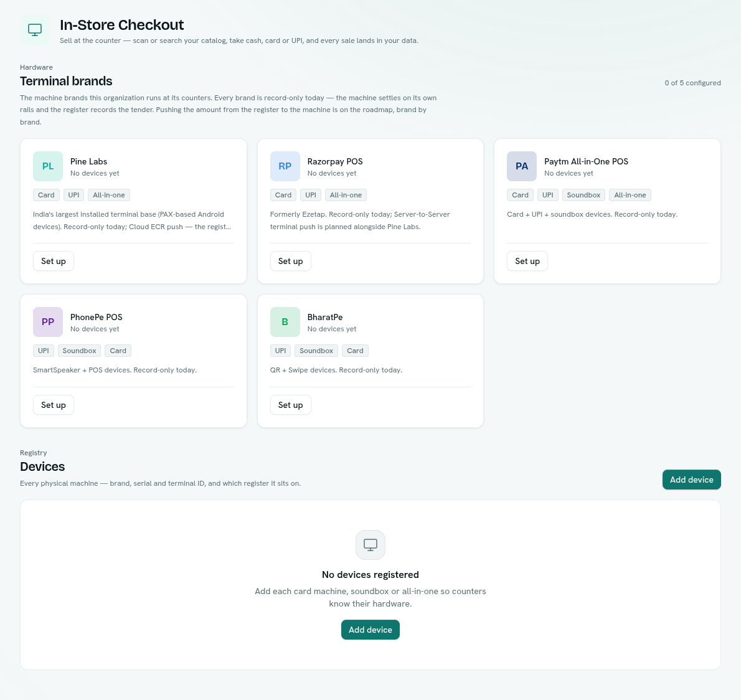Click the PhonePe POS PP brand avatar
Screen dimensions: 741x700
click(48, 322)
